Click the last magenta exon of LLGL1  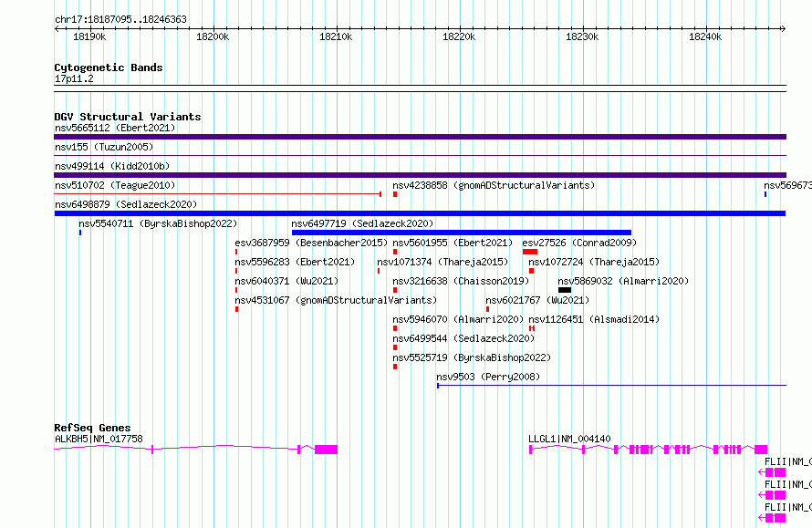point(761,450)
